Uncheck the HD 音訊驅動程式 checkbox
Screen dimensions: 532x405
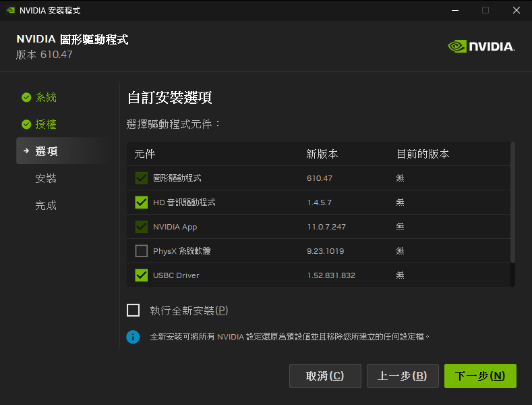coord(141,202)
